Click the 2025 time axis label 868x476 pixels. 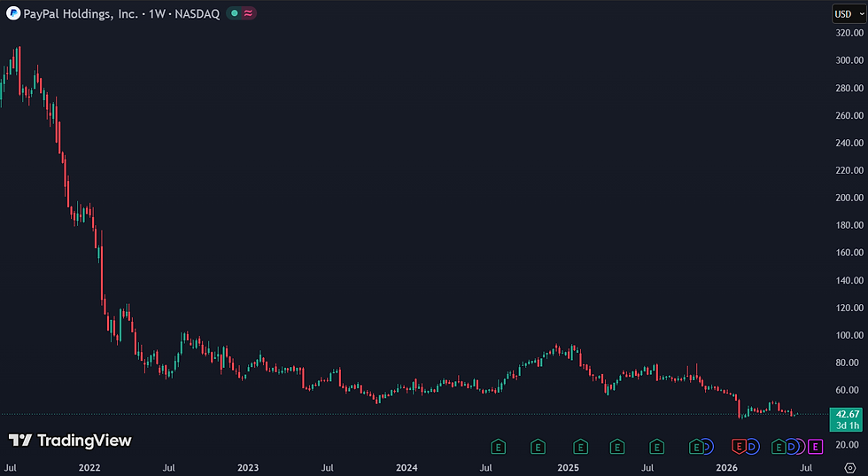point(568,468)
